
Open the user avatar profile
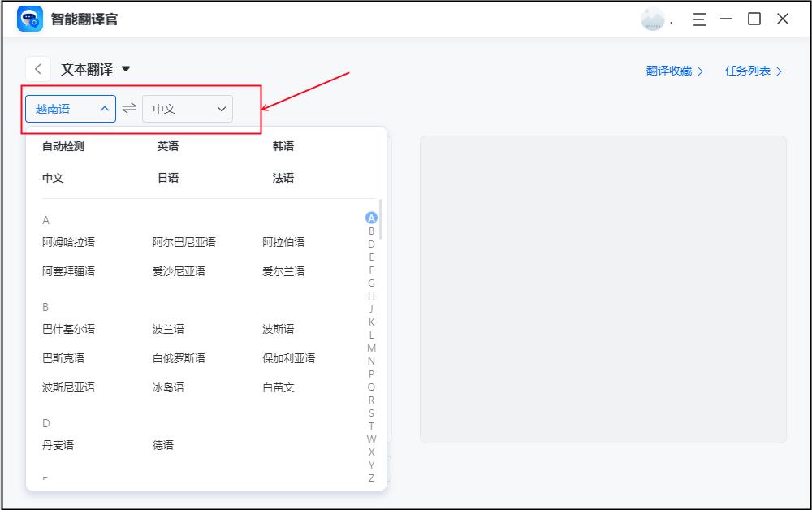point(652,19)
